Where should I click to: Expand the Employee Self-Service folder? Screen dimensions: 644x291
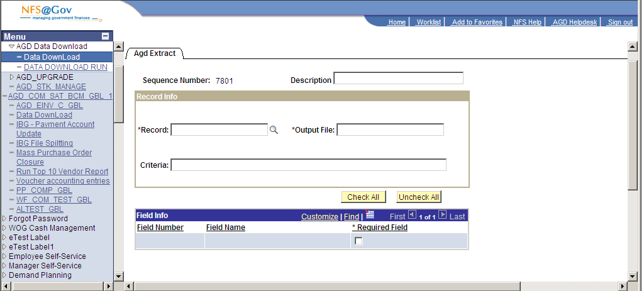pos(5,256)
